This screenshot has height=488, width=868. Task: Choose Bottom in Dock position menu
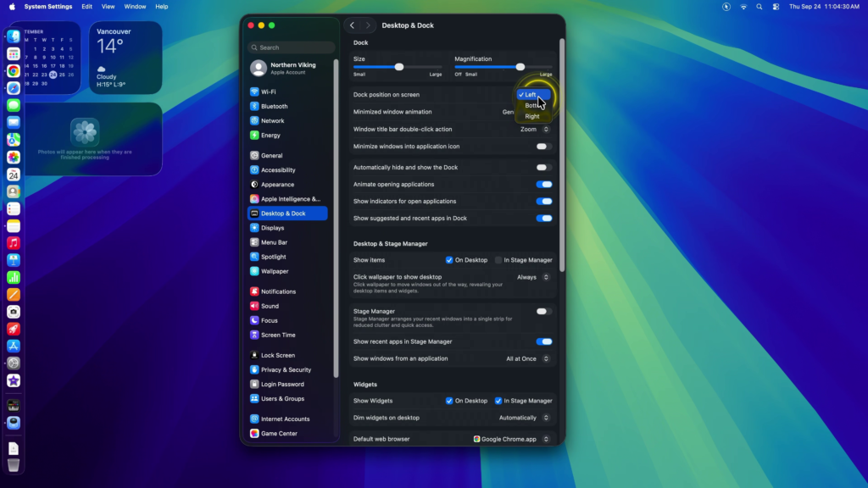533,105
